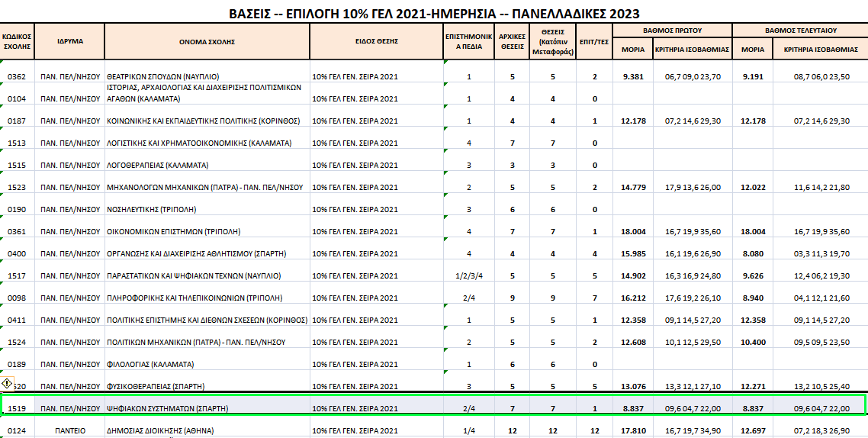The width and height of the screenshot is (868, 438).
Task: Select the ΙΔΡΥΜΑ column header
Action: (x=69, y=41)
